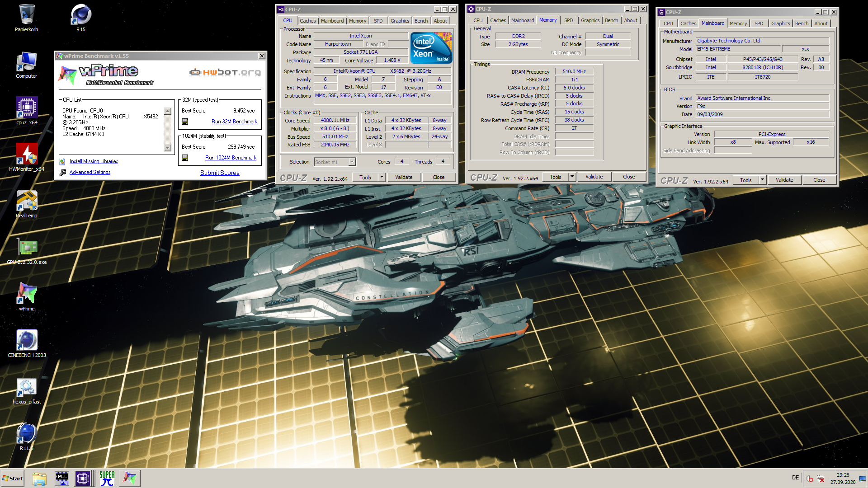Click the motherboard Model EP45-EXTREME field
868x488 pixels.
tap(738, 49)
